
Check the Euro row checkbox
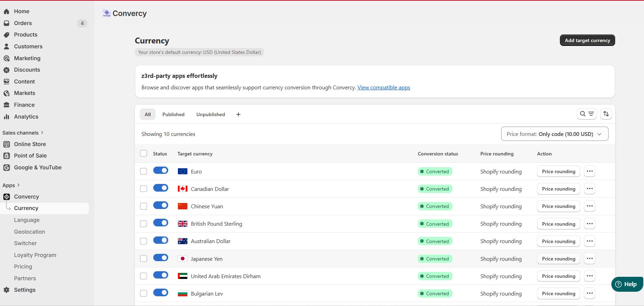coord(144,171)
